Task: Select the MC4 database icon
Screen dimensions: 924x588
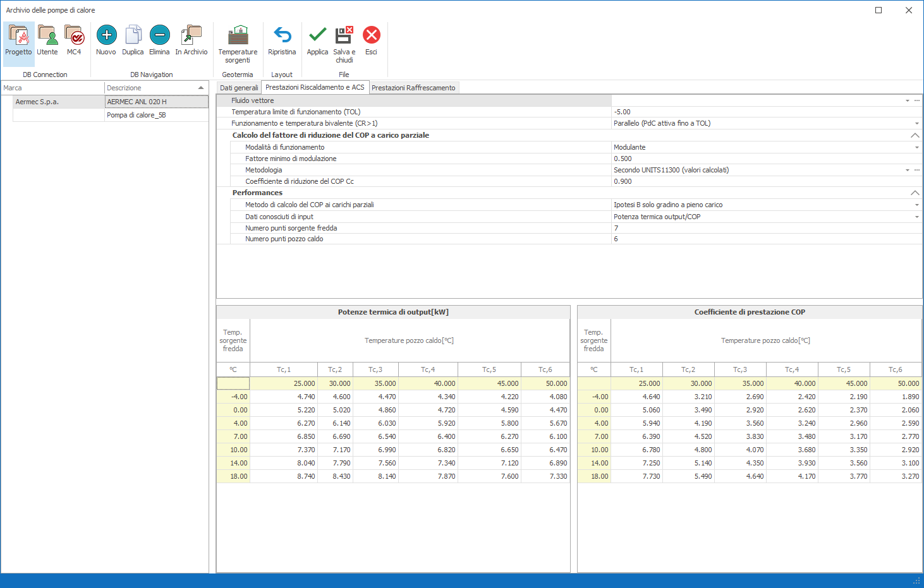Action: 74,40
